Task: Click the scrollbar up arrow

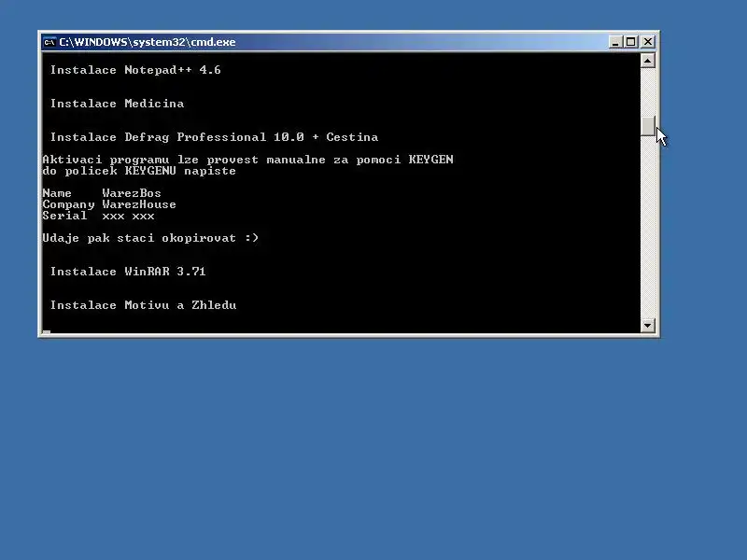Action: 647,61
